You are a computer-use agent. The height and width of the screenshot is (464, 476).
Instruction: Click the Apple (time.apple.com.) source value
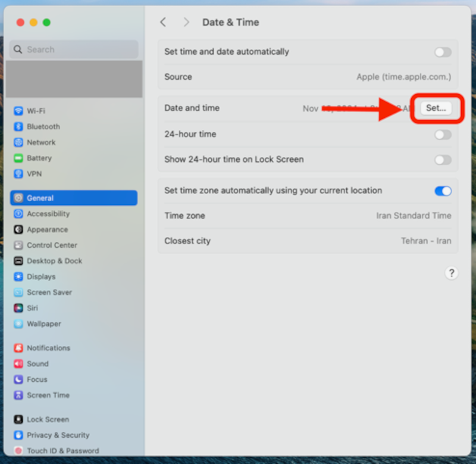[404, 77]
